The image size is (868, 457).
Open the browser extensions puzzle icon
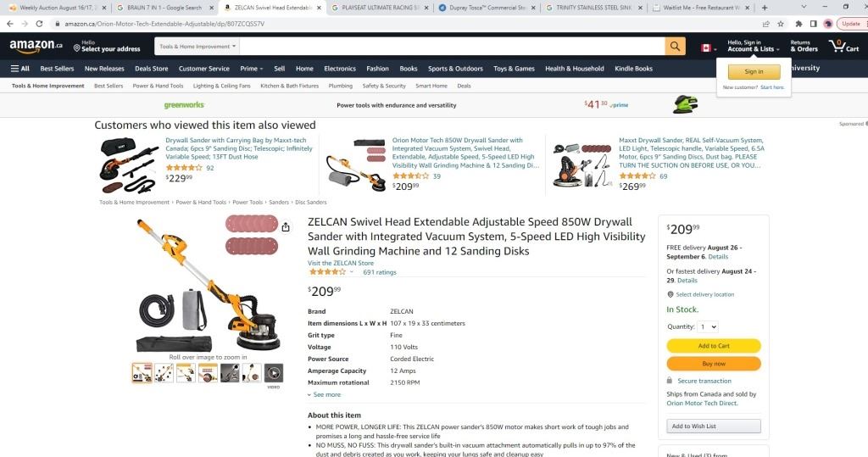pyautogui.click(x=798, y=24)
